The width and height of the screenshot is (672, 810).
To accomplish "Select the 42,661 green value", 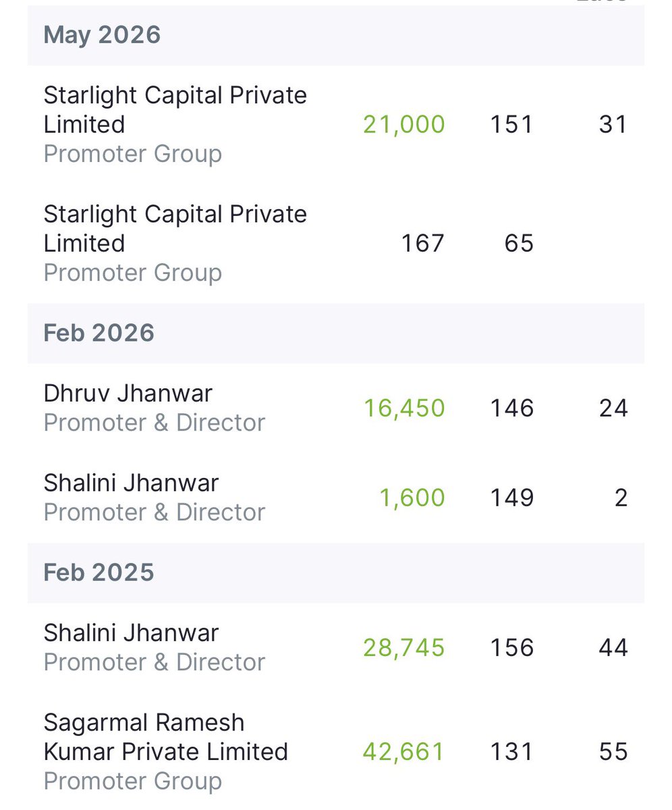I will [404, 751].
